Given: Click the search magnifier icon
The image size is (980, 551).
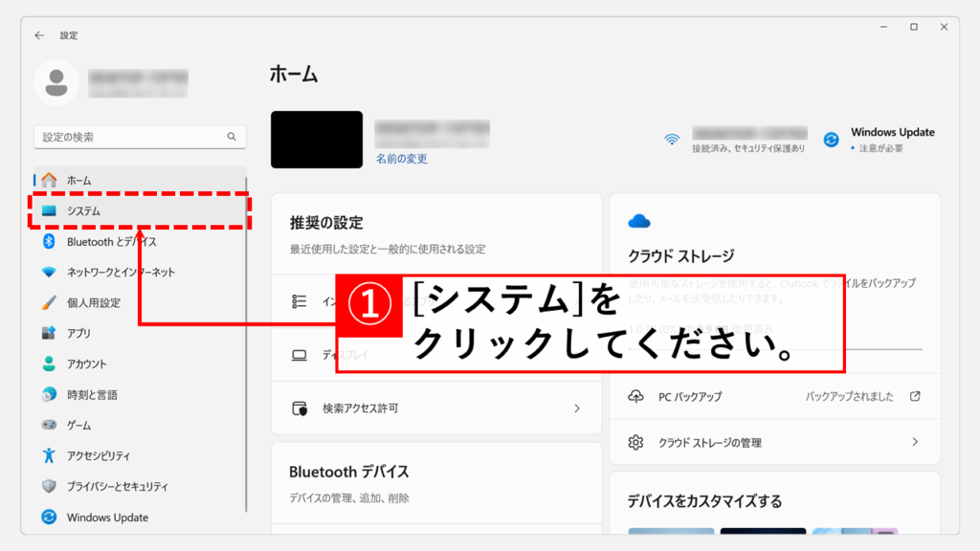Looking at the screenshot, I should click(x=232, y=137).
